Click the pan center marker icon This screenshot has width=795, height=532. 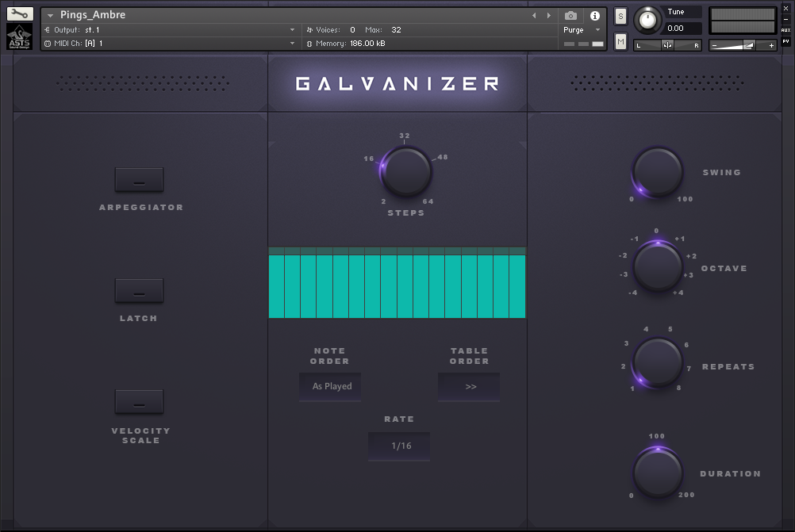667,45
